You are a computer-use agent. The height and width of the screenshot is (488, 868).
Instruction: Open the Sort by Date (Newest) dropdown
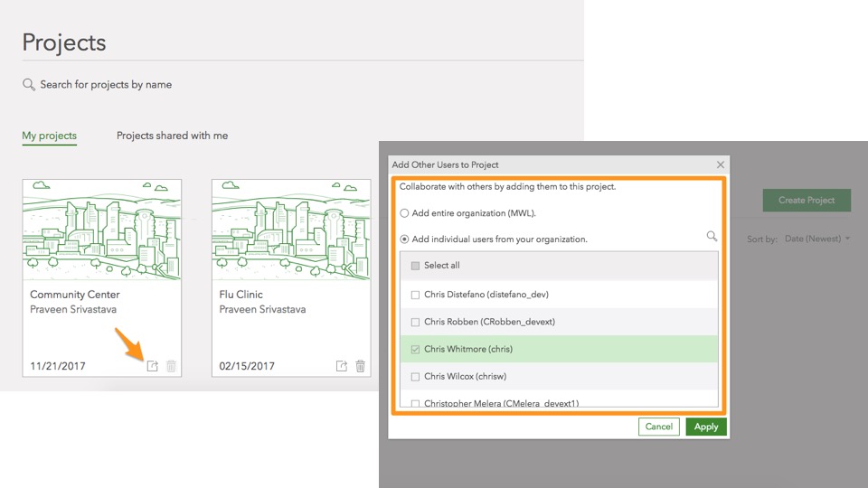pyautogui.click(x=817, y=239)
